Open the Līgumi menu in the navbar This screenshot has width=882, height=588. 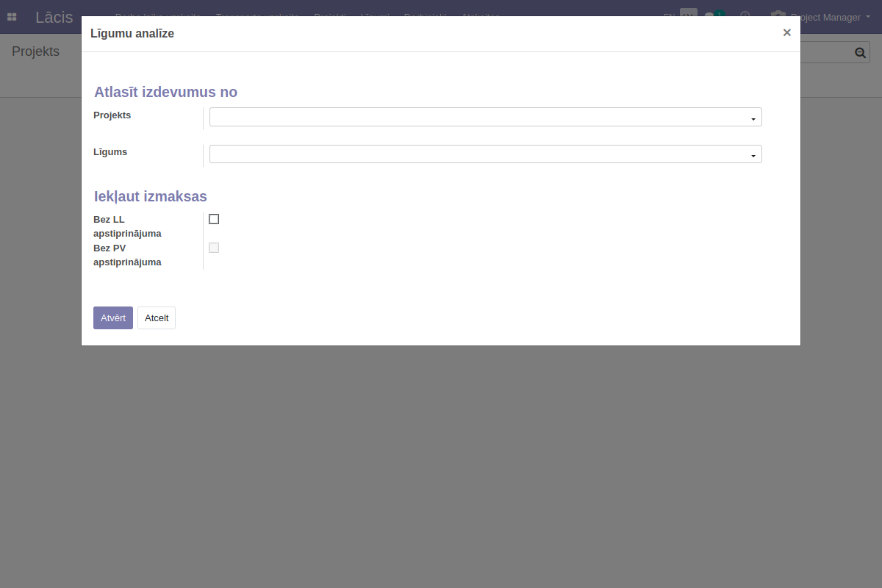[x=375, y=15]
